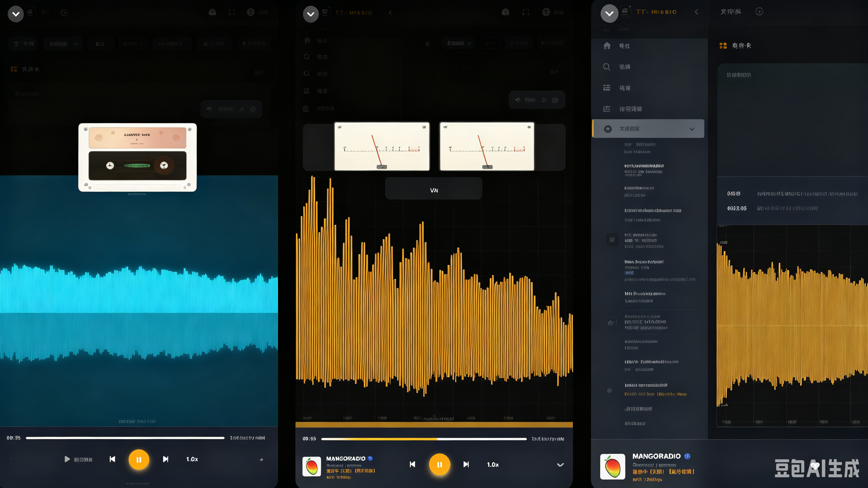Click the mango album art thumbnail, bottom right
Image resolution: width=868 pixels, height=488 pixels.
[613, 466]
